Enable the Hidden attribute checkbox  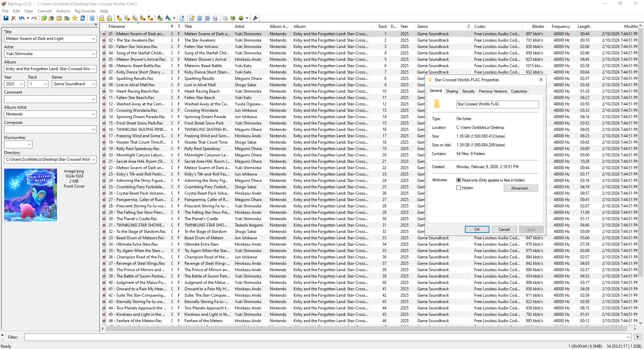[x=459, y=188]
